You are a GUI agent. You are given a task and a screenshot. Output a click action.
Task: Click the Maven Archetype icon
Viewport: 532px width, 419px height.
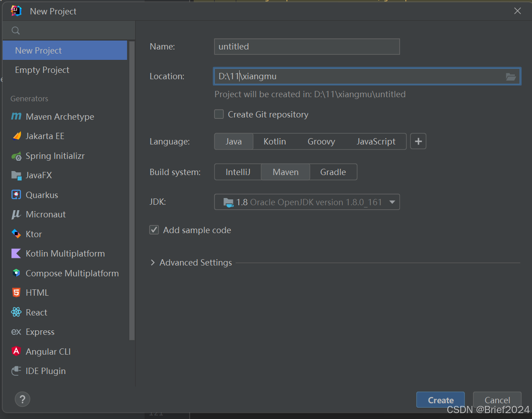(16, 117)
